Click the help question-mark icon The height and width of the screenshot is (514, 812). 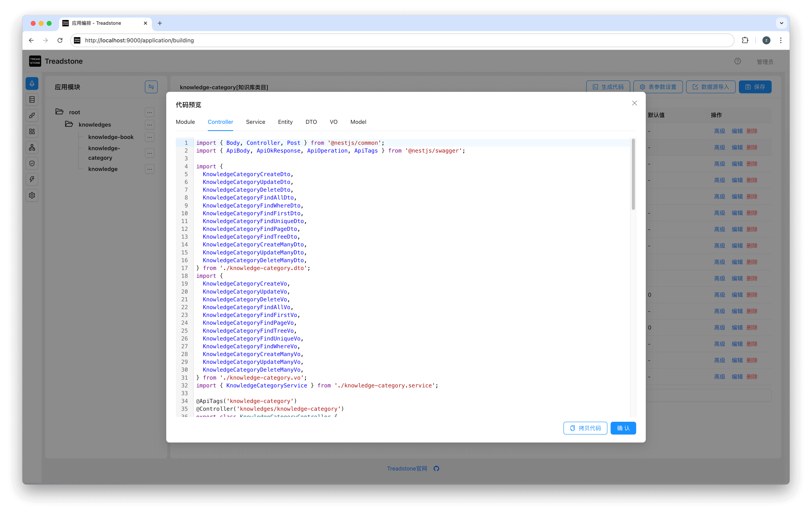coord(737,61)
